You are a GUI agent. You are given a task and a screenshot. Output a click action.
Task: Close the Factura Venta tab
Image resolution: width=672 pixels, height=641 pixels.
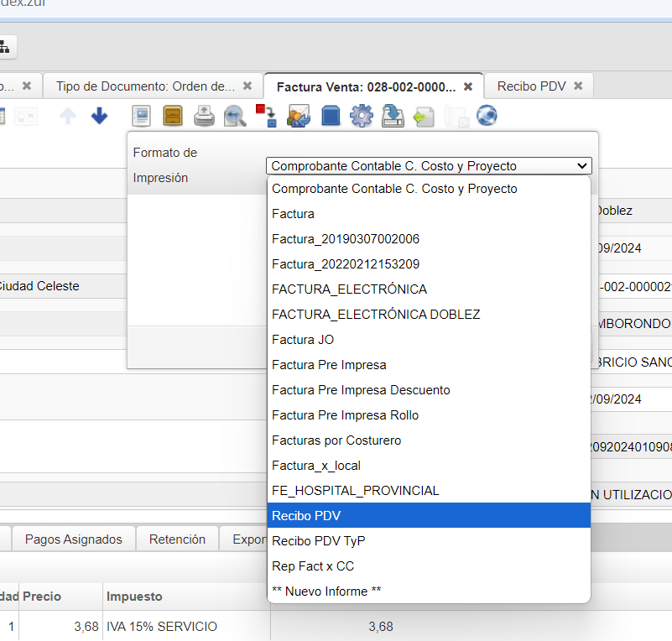(x=468, y=86)
